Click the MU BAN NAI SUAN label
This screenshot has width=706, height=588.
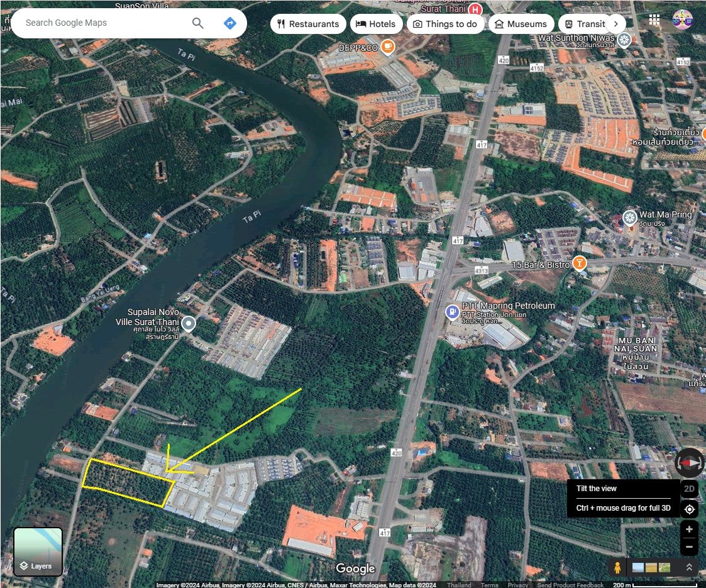coord(636,353)
